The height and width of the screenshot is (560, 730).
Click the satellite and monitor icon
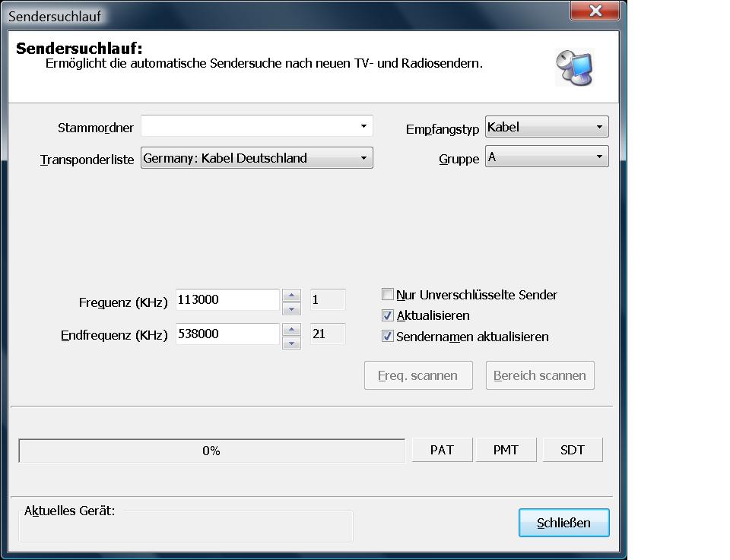point(573,68)
